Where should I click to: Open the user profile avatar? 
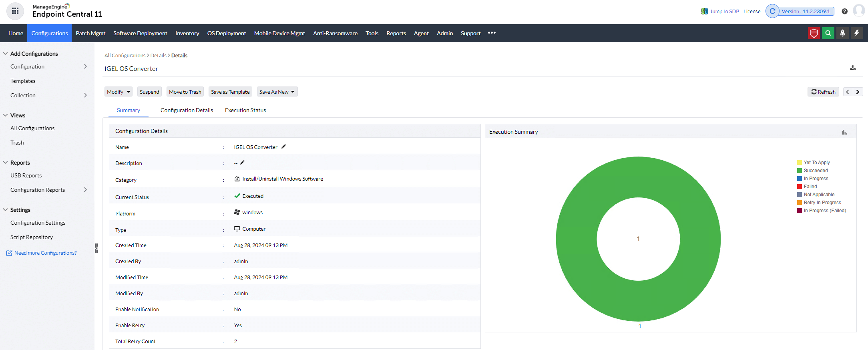pos(858,11)
